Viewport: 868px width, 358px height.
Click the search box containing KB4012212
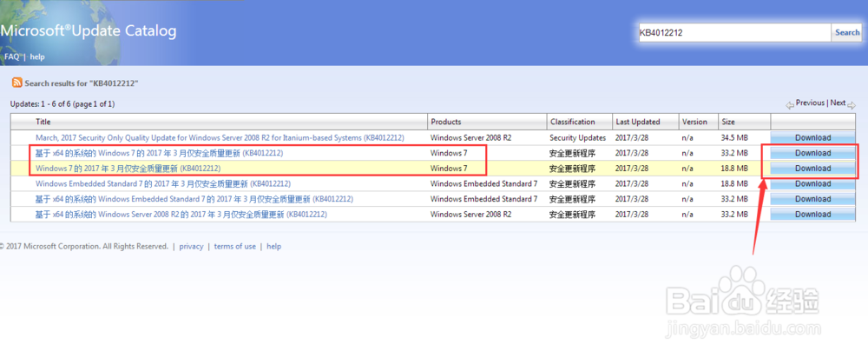click(x=734, y=33)
